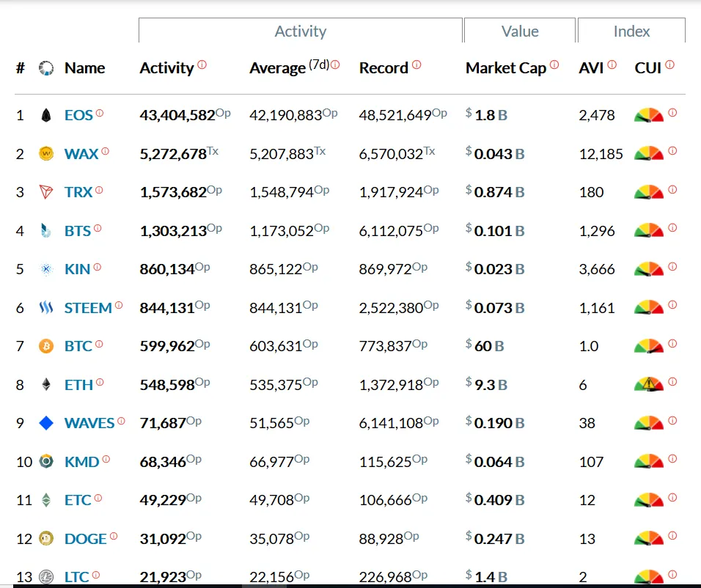Click the EOS coin logo icon
The width and height of the screenshot is (701, 588).
46,115
